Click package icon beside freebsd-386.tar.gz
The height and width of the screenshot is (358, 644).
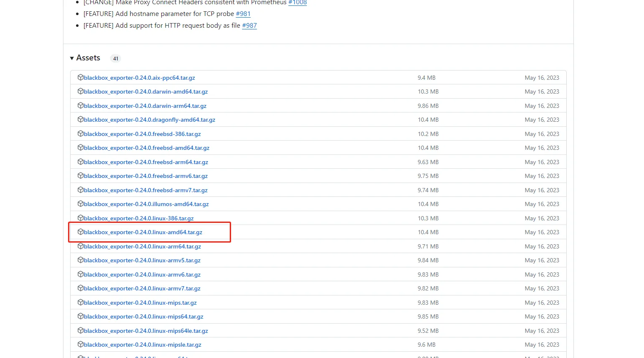81,133
